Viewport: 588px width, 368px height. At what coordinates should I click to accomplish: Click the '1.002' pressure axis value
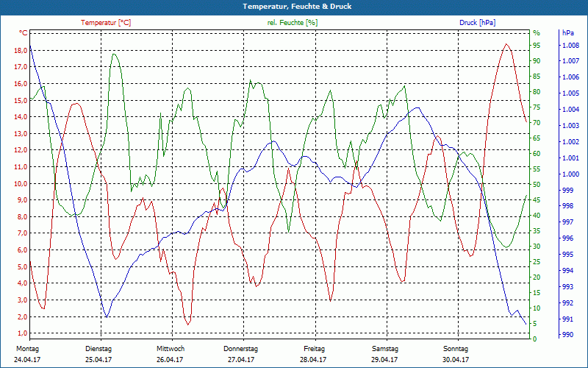pos(571,141)
